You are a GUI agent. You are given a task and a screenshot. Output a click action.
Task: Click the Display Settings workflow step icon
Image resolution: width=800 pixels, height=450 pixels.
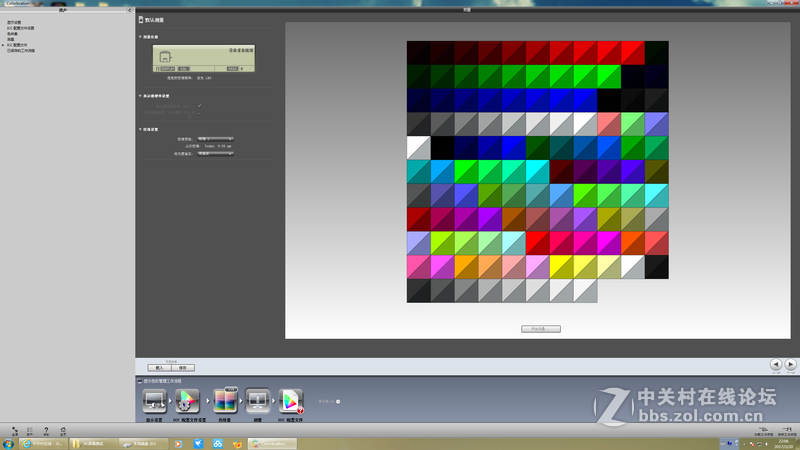pos(155,401)
